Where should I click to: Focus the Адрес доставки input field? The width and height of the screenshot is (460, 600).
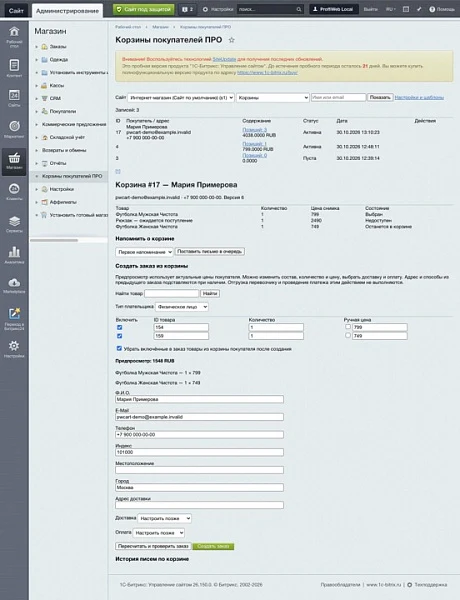pyautogui.click(x=199, y=505)
